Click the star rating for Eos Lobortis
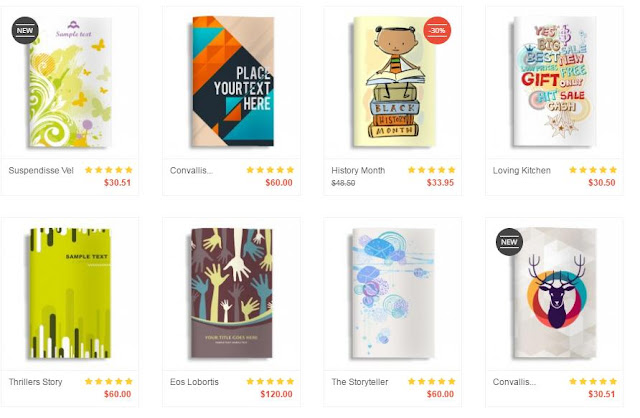 (x=270, y=381)
